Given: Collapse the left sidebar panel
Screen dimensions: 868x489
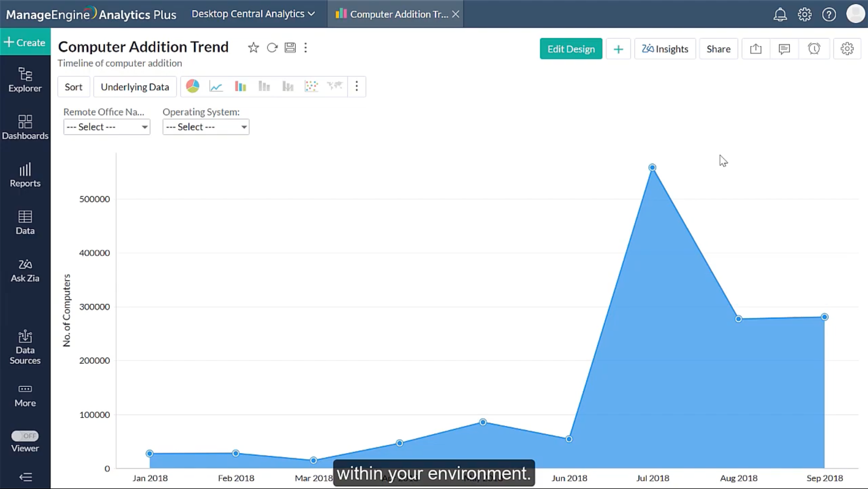Looking at the screenshot, I should pos(25,477).
